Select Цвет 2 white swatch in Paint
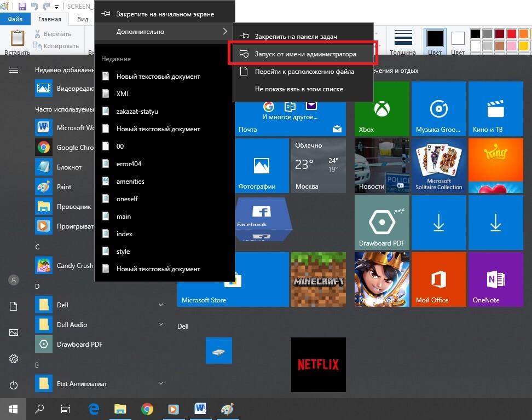This screenshot has width=532, height=420. [x=458, y=42]
